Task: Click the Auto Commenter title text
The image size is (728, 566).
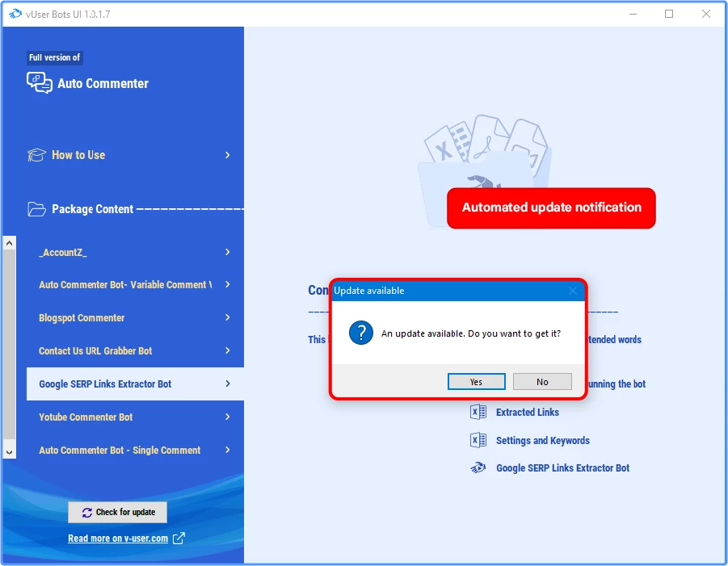Action: click(103, 83)
